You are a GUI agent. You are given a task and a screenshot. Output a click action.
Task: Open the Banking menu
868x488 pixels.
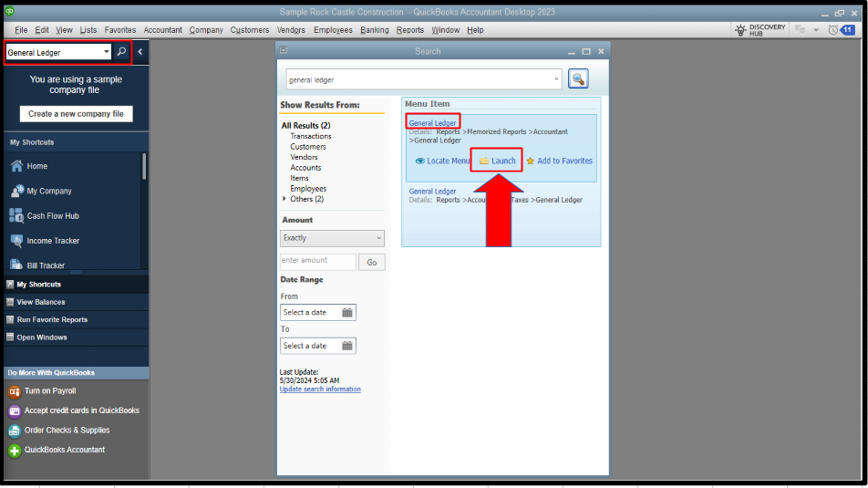coord(374,30)
